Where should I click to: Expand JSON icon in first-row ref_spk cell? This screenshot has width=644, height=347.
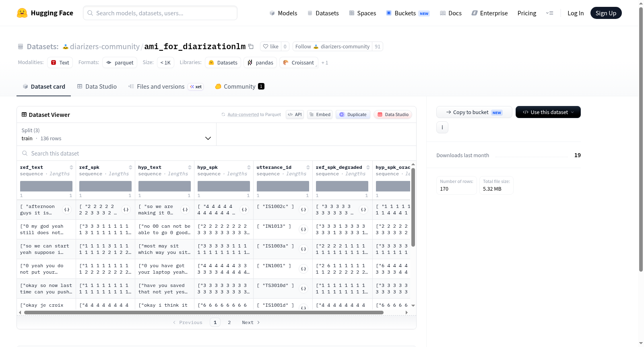(126, 210)
